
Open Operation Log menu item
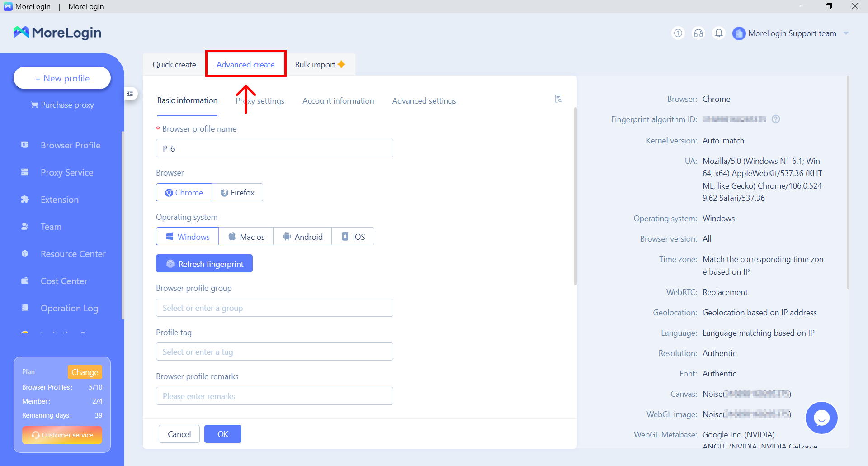pyautogui.click(x=69, y=308)
